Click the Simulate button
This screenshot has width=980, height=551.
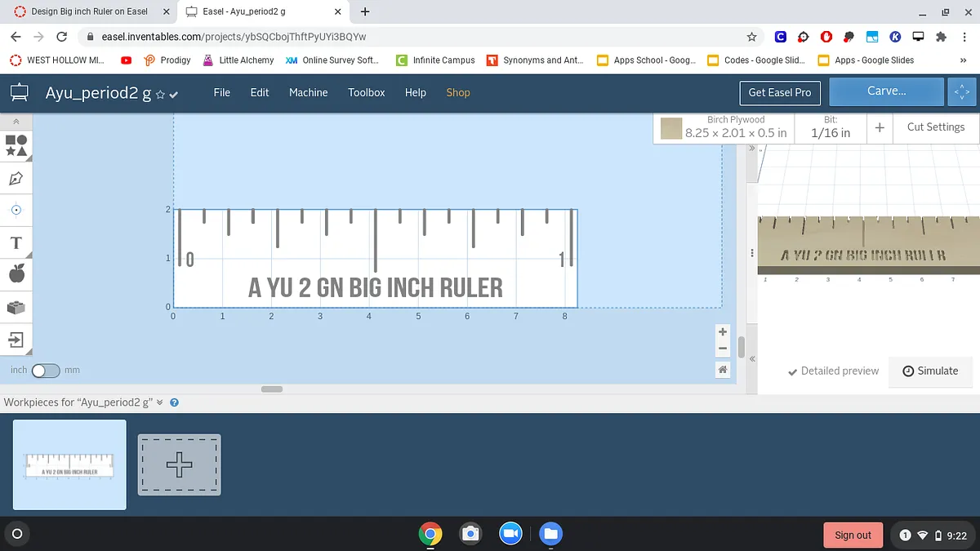click(930, 371)
